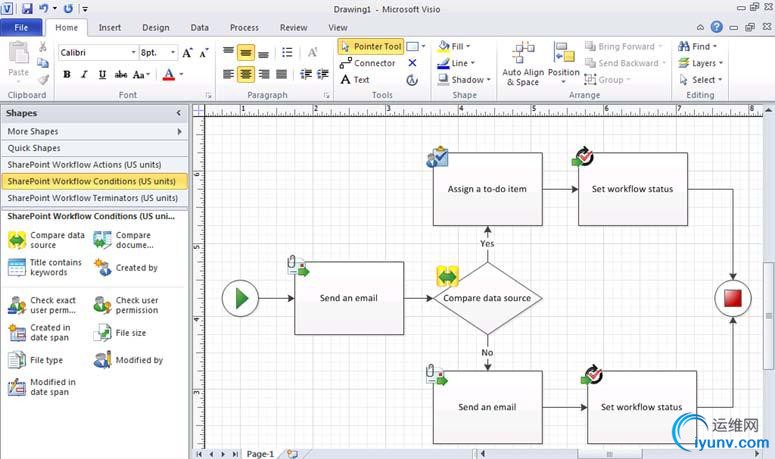Select the Assign a to-do item shape

(487, 189)
